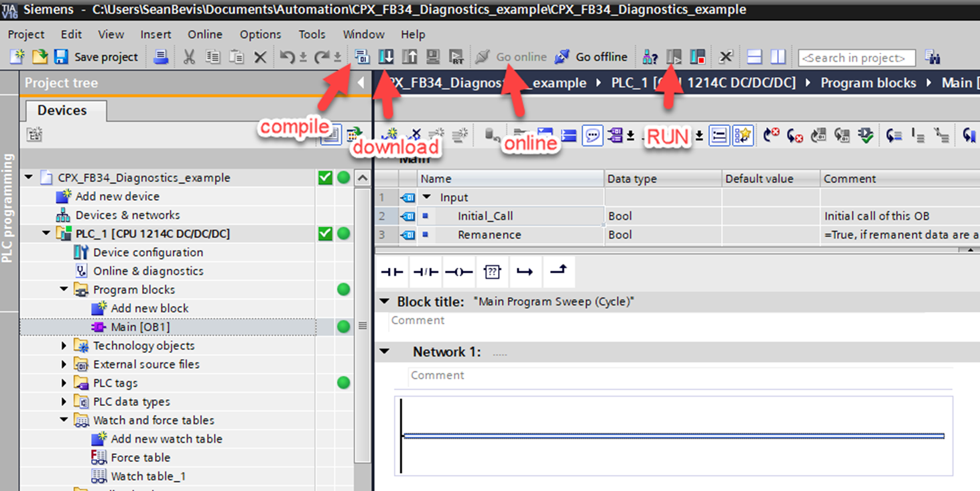Click the Download to device icon
The height and width of the screenshot is (491, 980).
click(x=386, y=57)
